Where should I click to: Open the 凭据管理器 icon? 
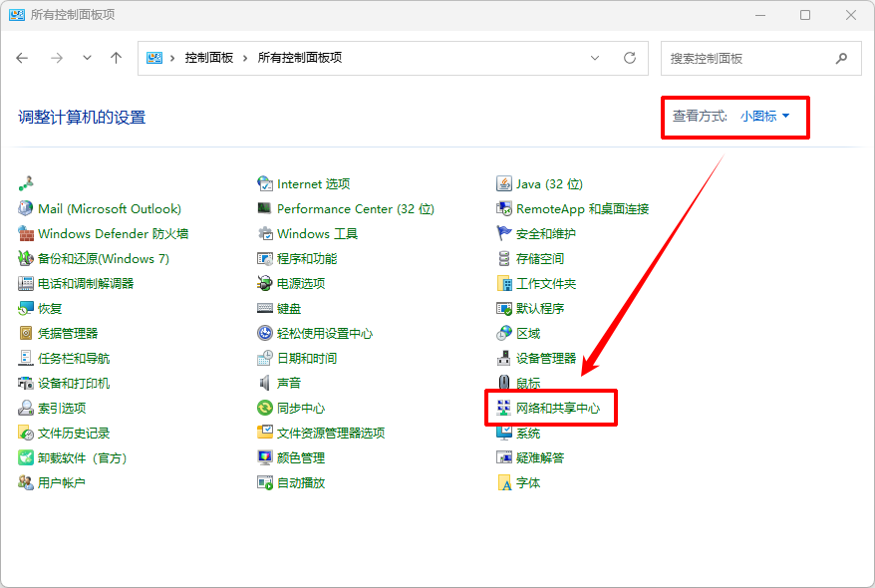coord(26,333)
